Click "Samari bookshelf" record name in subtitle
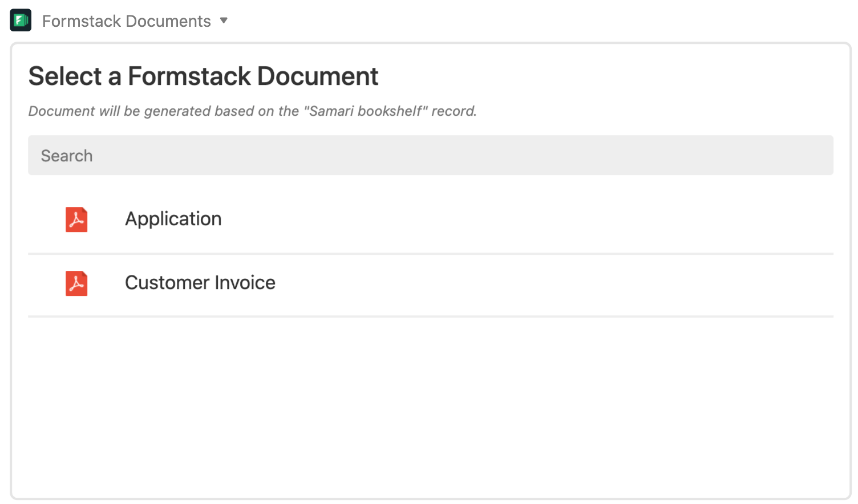Screen dimensions: 858x504 click(x=366, y=111)
